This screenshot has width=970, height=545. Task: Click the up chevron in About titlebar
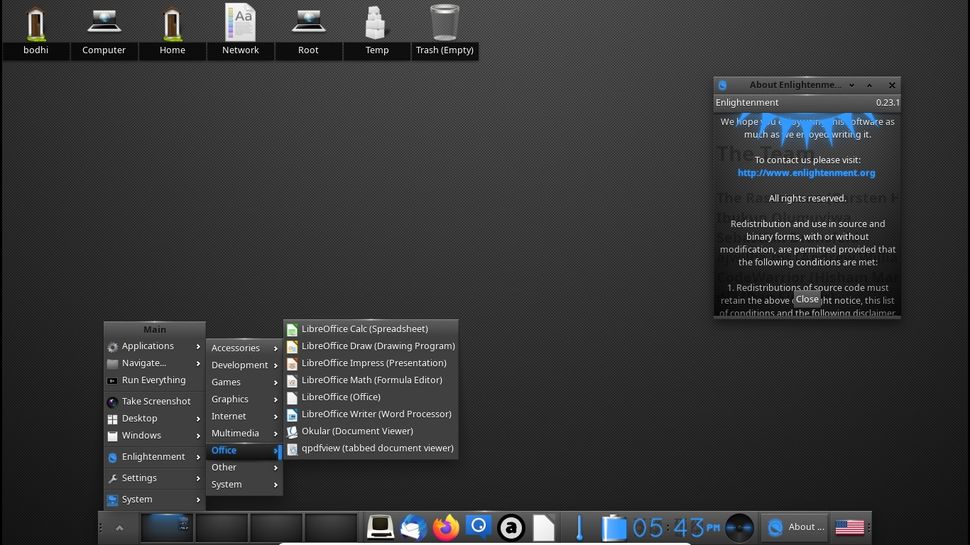(x=869, y=85)
